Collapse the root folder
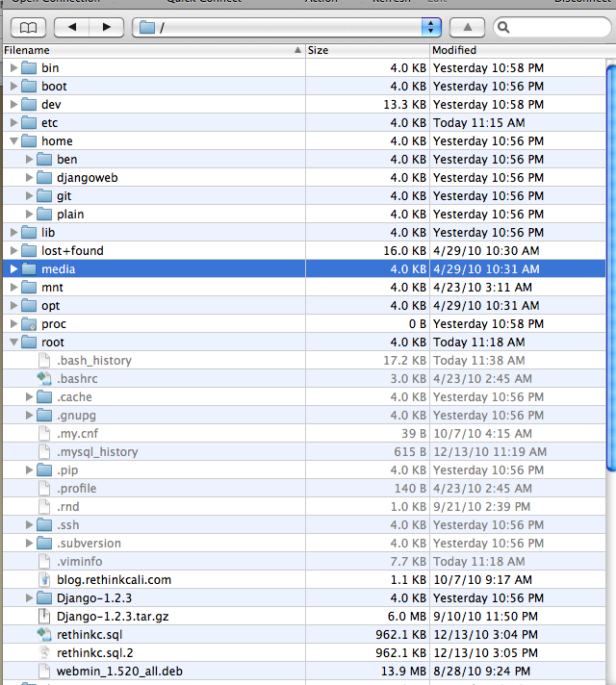 pos(13,342)
